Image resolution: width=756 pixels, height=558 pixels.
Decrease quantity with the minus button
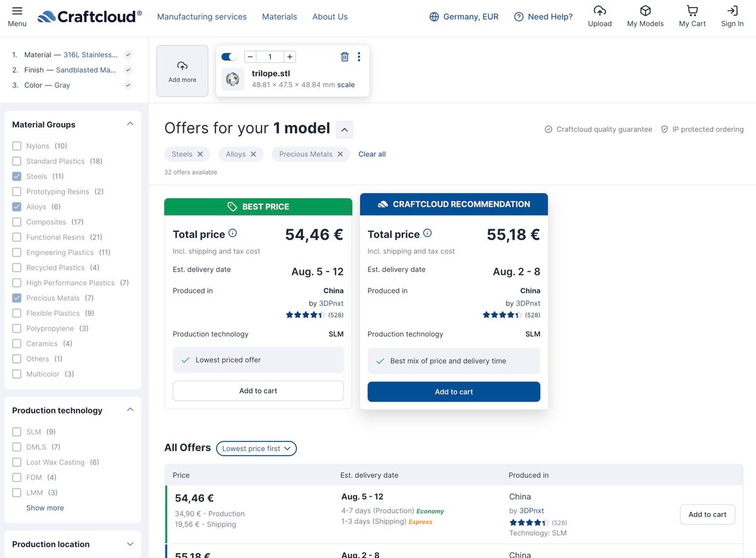(250, 57)
